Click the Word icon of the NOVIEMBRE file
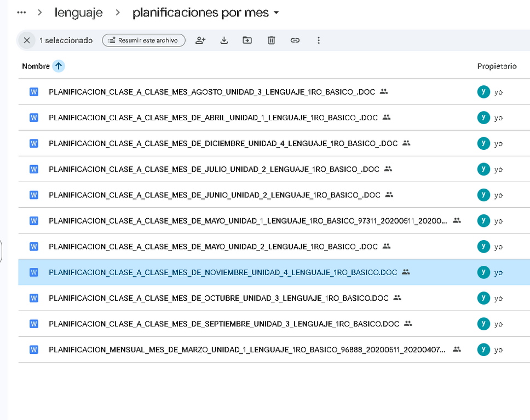The image size is (530, 420). click(34, 272)
